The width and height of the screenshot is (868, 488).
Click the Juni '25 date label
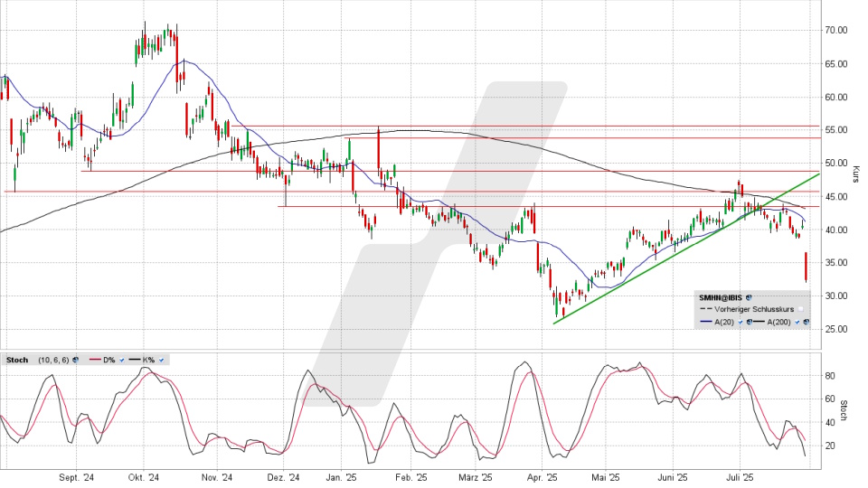673,477
